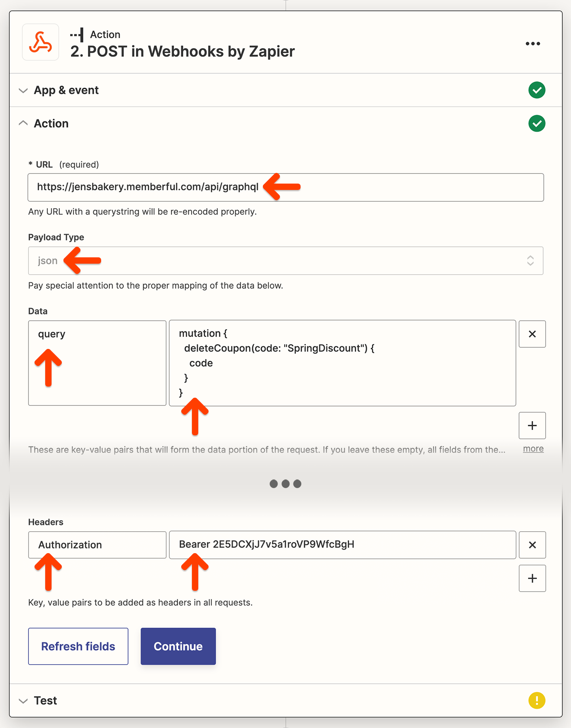Click the step title POST in Webhooks
This screenshot has width=571, height=728.
pyautogui.click(x=182, y=52)
